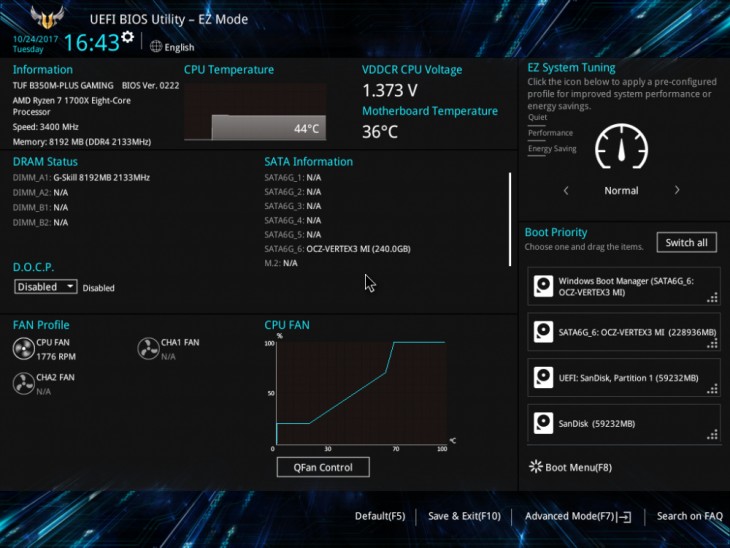Click disk icon of SATA6G_6 228936MB entry
Screen dimensions: 730x548
543,332
